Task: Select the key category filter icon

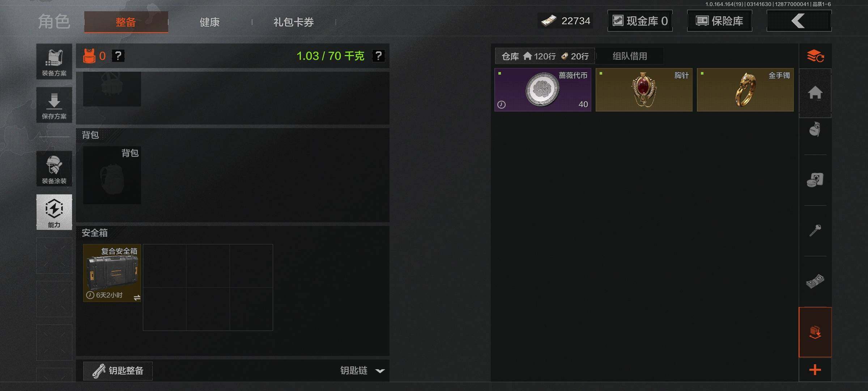Action: click(x=815, y=230)
